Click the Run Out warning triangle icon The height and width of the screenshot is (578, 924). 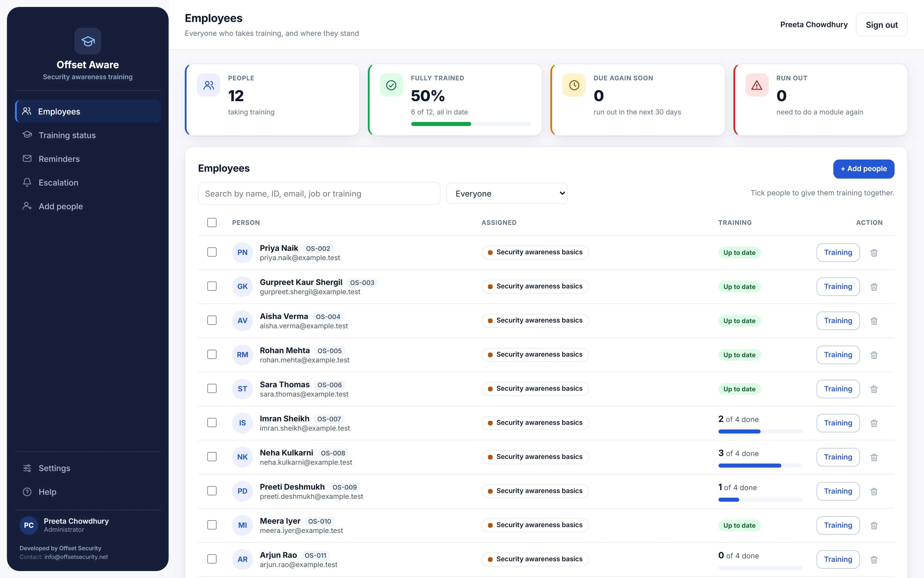pos(757,85)
